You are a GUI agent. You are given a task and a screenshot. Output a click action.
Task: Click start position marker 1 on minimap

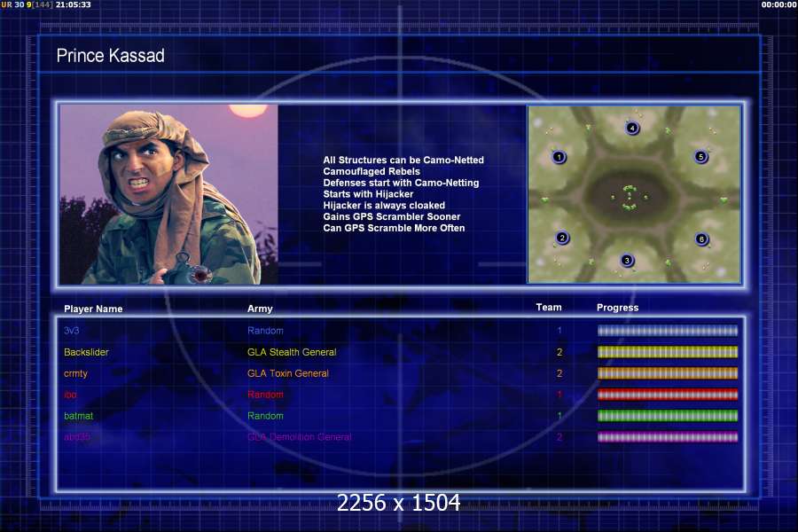click(559, 157)
